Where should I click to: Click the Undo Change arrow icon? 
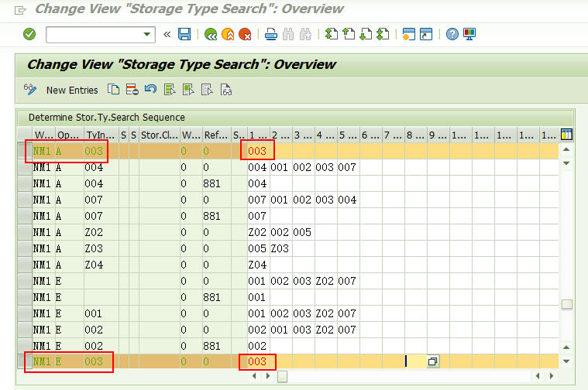coord(151,90)
